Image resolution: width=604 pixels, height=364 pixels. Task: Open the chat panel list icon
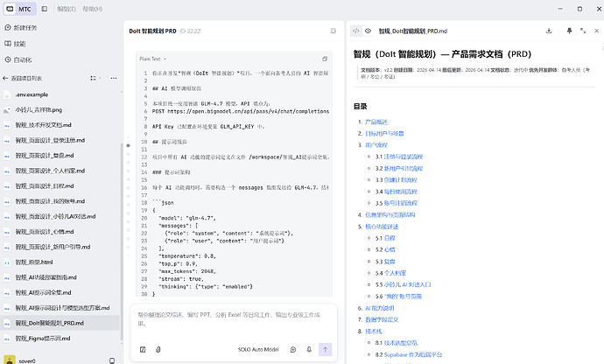334,31
